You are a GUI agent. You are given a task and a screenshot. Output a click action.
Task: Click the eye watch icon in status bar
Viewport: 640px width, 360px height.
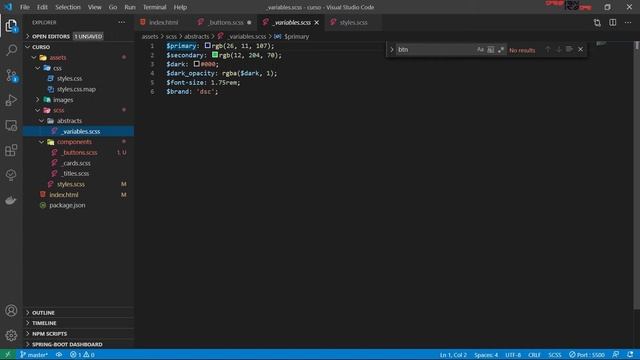tap(59, 355)
